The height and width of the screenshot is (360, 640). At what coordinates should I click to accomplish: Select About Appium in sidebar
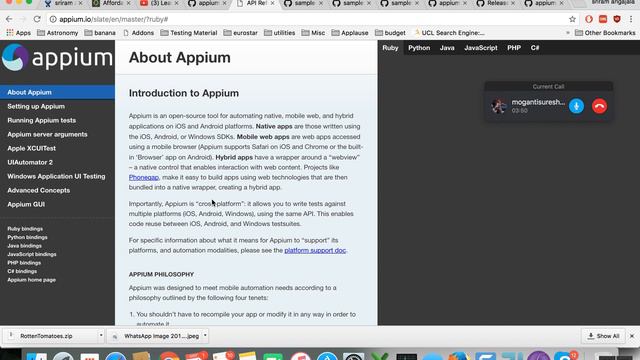point(57,92)
